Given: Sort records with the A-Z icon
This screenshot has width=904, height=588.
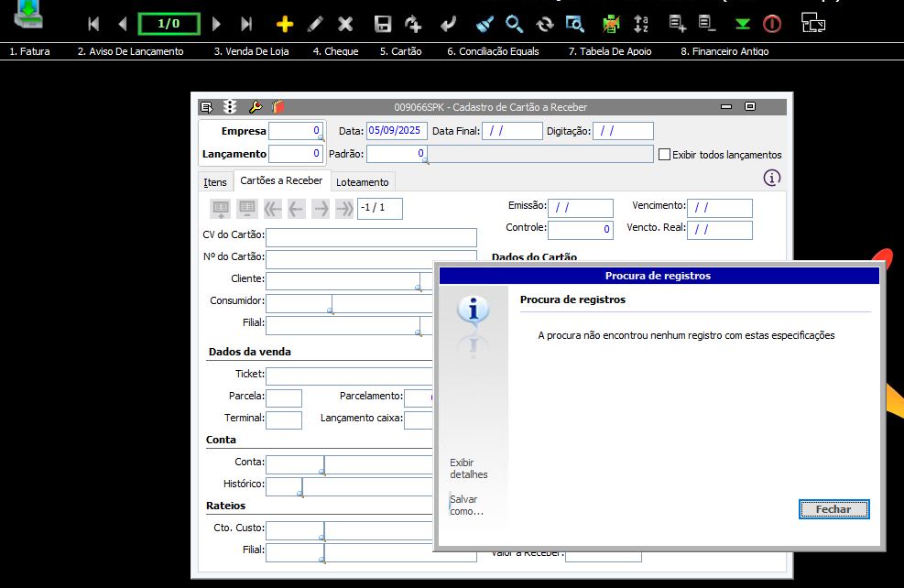Looking at the screenshot, I should pos(641,24).
